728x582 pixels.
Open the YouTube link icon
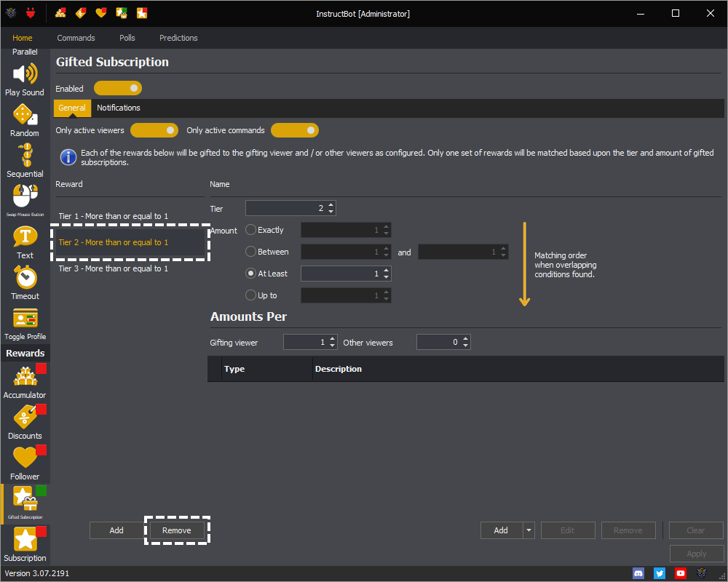(x=680, y=573)
